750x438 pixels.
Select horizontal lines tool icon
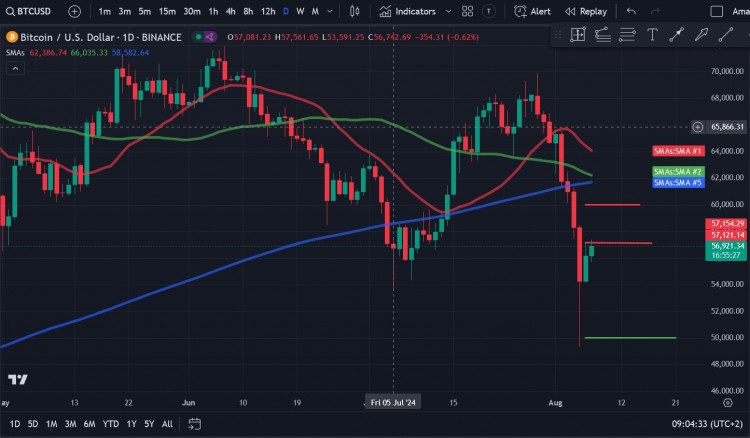point(627,34)
